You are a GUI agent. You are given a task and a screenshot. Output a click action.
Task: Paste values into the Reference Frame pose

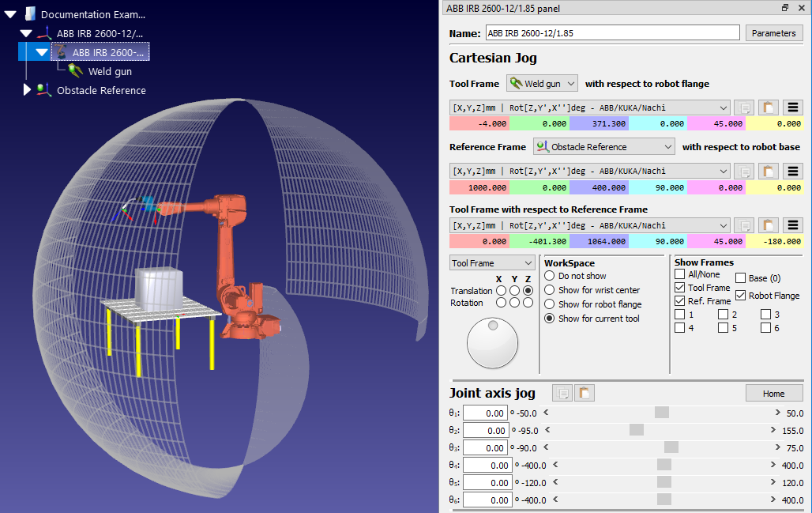[768, 171]
